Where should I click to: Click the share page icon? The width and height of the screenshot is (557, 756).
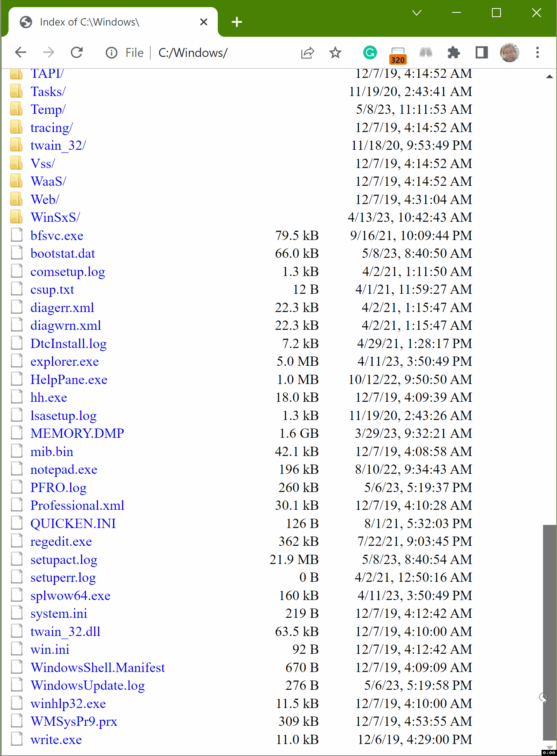pyautogui.click(x=307, y=52)
